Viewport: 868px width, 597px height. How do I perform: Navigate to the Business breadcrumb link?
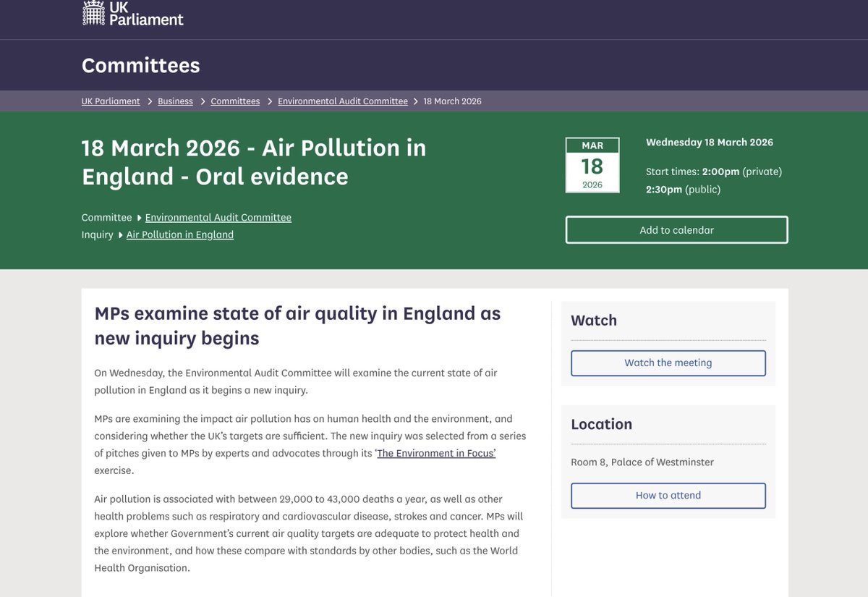[175, 101]
